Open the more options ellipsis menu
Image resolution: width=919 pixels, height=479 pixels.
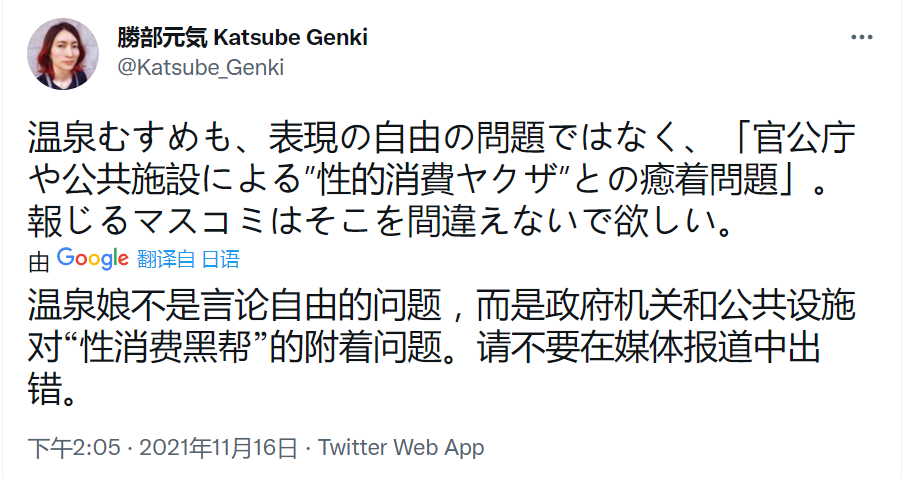coord(863,37)
